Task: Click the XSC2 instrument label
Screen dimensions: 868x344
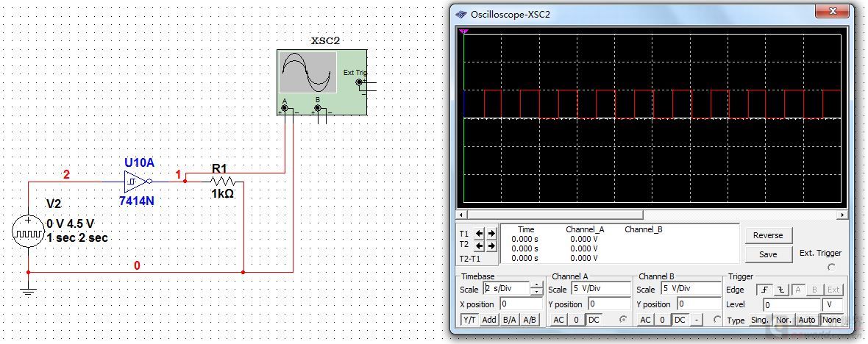Action: 325,41
